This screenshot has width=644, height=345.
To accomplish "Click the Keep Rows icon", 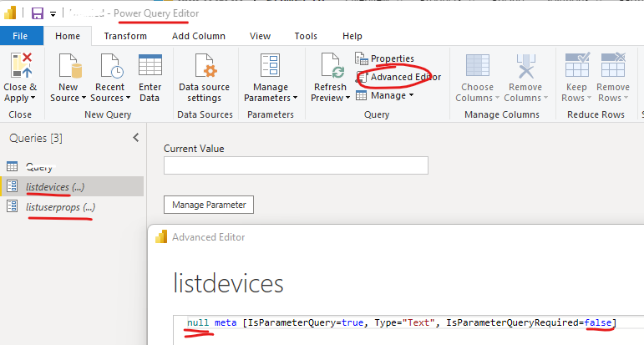I will coord(577,65).
